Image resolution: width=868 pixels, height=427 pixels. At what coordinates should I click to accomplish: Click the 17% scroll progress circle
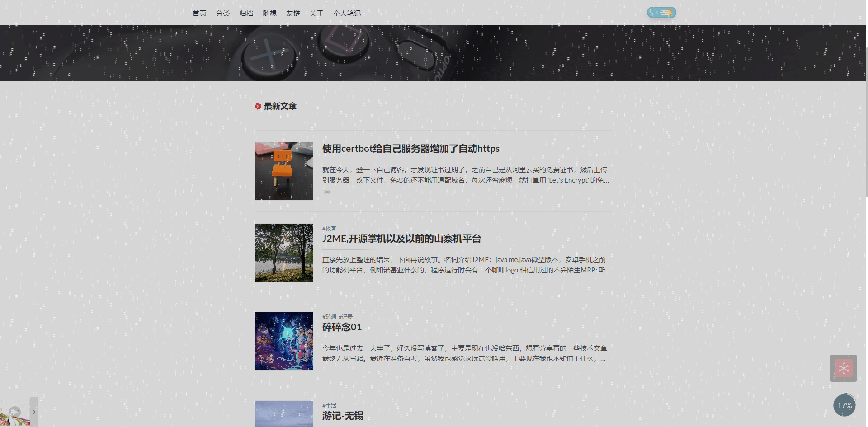844,405
